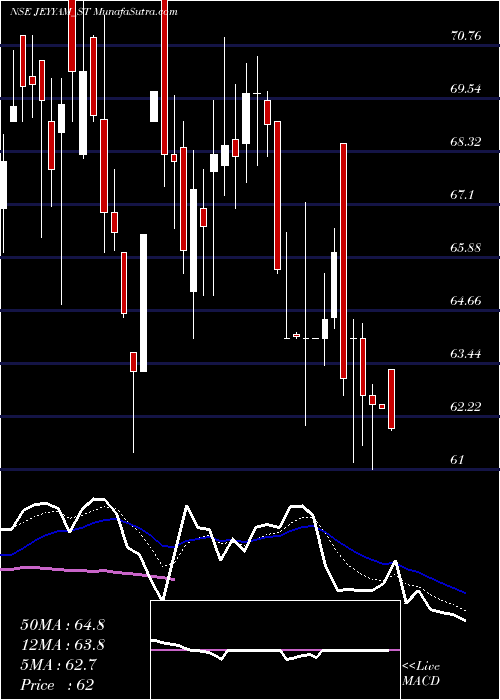
Task: Click the '12MA : 63.8' reading
Action: click(x=62, y=645)
